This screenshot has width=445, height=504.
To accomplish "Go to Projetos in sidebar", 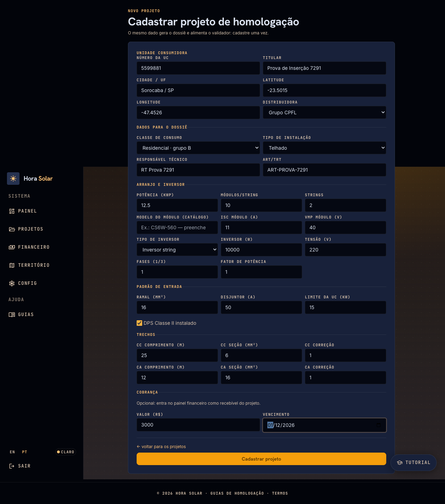I will 42,229.
